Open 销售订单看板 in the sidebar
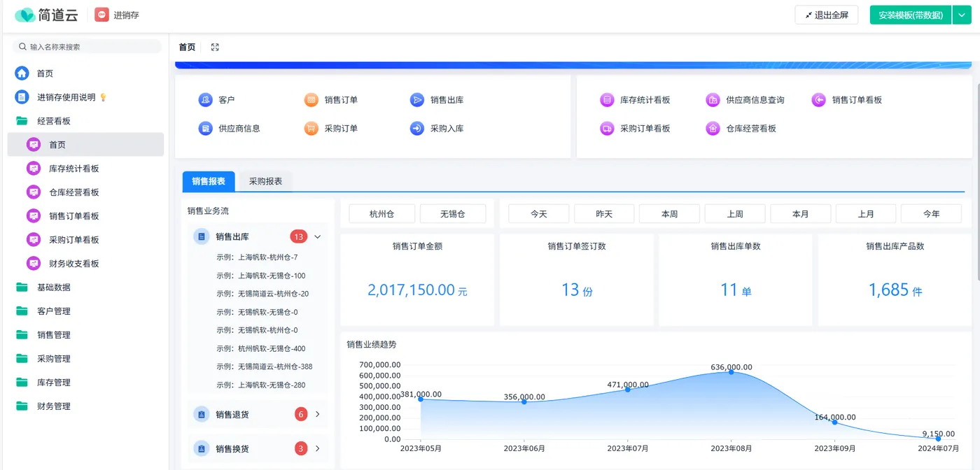 tap(73, 216)
